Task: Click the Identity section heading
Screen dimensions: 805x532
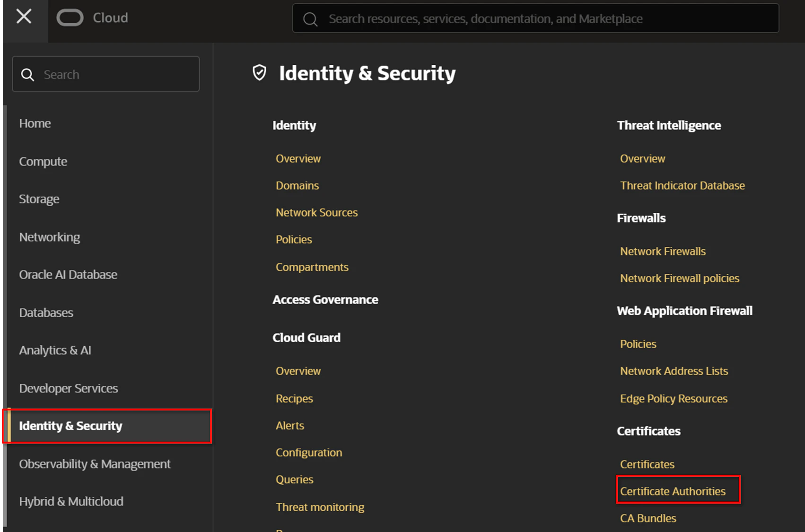Action: point(294,125)
